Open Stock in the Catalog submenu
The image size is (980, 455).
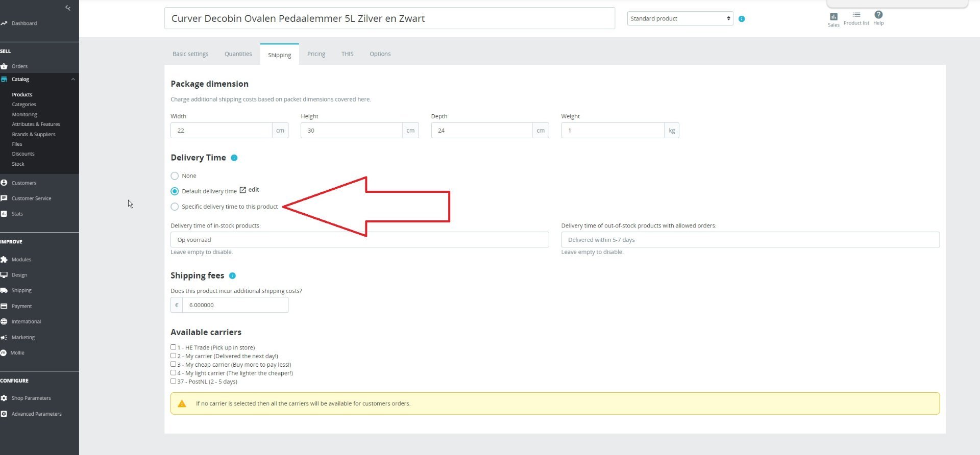click(x=18, y=164)
